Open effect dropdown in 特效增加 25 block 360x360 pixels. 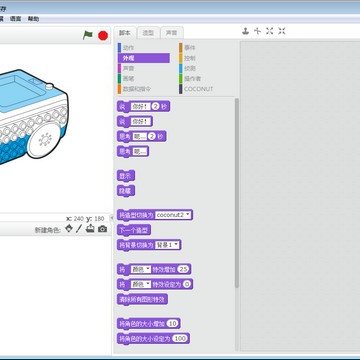(x=140, y=269)
